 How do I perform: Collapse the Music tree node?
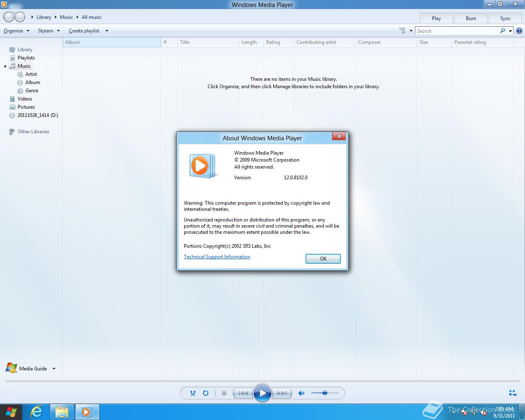click(x=5, y=66)
